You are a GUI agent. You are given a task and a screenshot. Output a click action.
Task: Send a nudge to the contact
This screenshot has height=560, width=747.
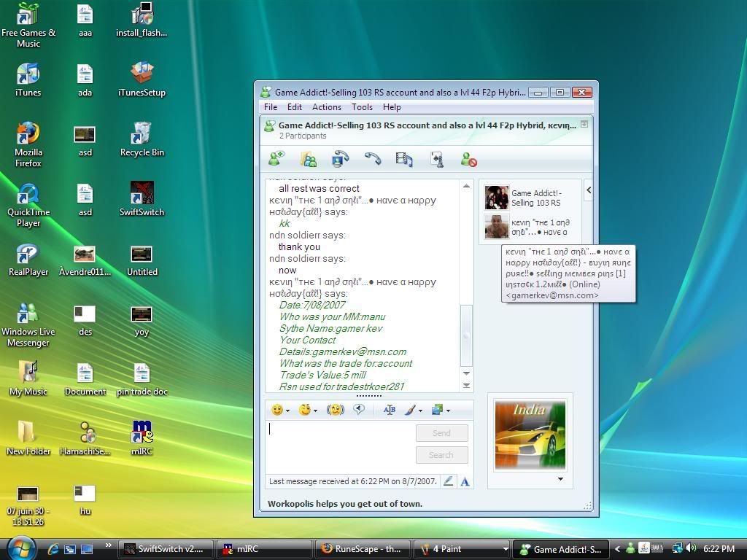336,410
